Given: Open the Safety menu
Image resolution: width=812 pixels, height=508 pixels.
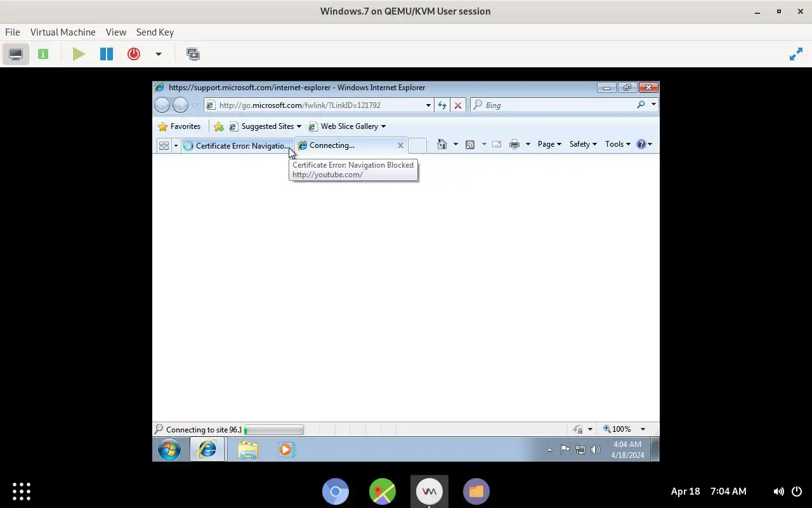Looking at the screenshot, I should tap(583, 144).
